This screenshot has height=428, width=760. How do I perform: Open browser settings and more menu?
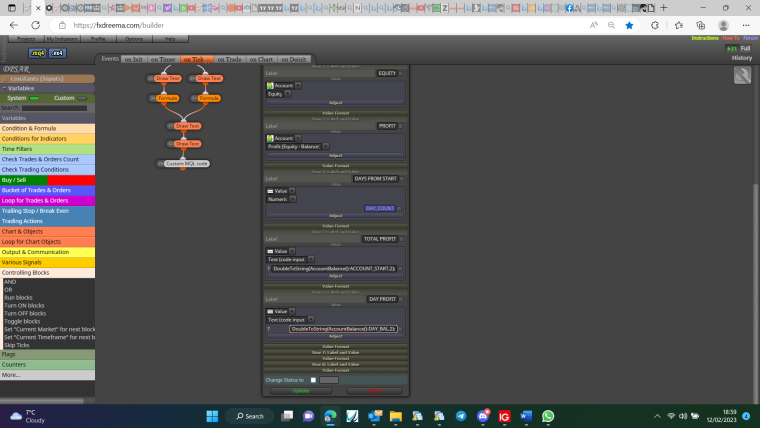click(745, 25)
